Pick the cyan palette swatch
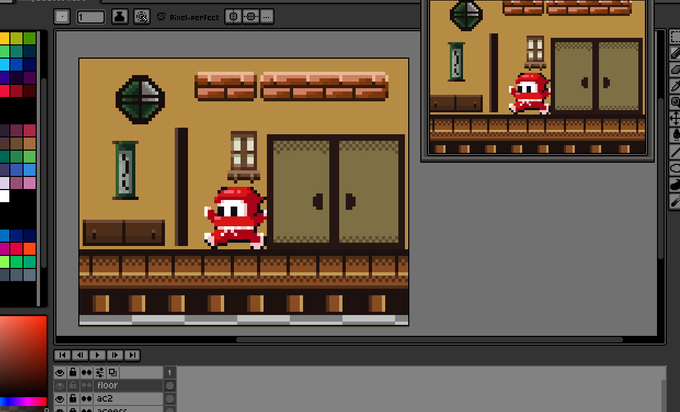This screenshot has width=680, height=412. [4, 65]
